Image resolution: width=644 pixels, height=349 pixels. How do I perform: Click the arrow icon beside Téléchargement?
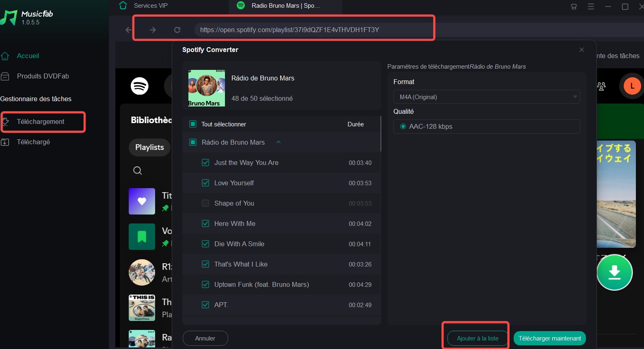[x=5, y=121]
